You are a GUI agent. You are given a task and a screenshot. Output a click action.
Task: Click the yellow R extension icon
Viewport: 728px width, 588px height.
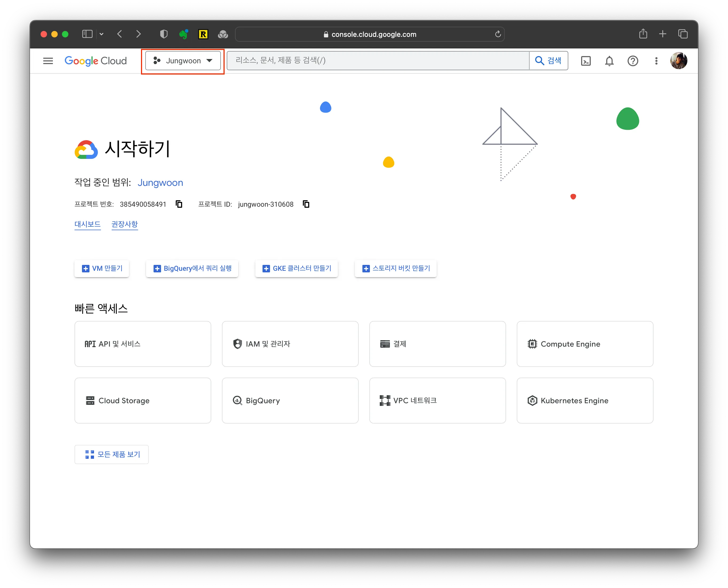point(203,34)
